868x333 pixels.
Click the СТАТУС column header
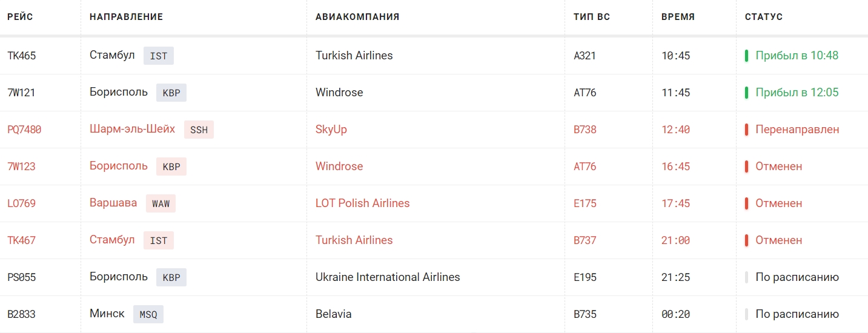pyautogui.click(x=763, y=17)
